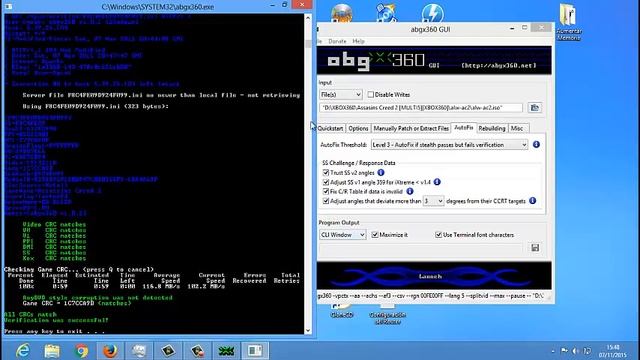
Task: Click the browse input file folder icon
Action: tap(534, 108)
